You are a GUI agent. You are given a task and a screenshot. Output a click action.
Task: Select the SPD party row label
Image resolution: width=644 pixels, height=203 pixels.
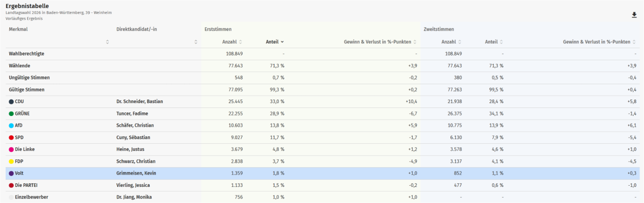(x=19, y=137)
